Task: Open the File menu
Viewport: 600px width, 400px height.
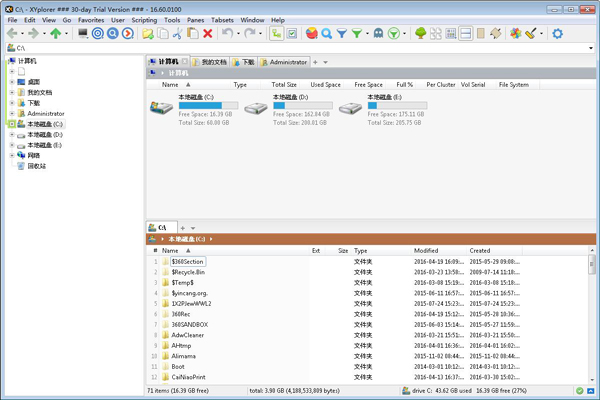Action: point(12,20)
